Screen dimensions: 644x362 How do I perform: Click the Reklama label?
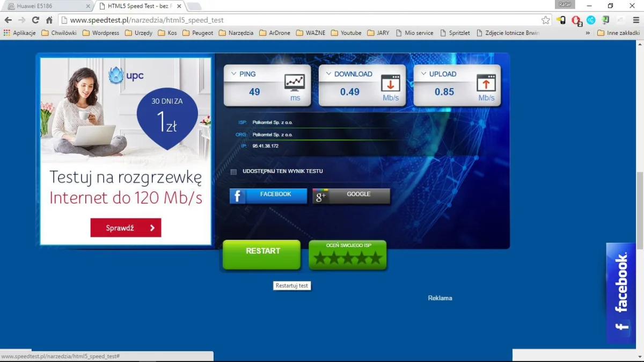pyautogui.click(x=440, y=298)
